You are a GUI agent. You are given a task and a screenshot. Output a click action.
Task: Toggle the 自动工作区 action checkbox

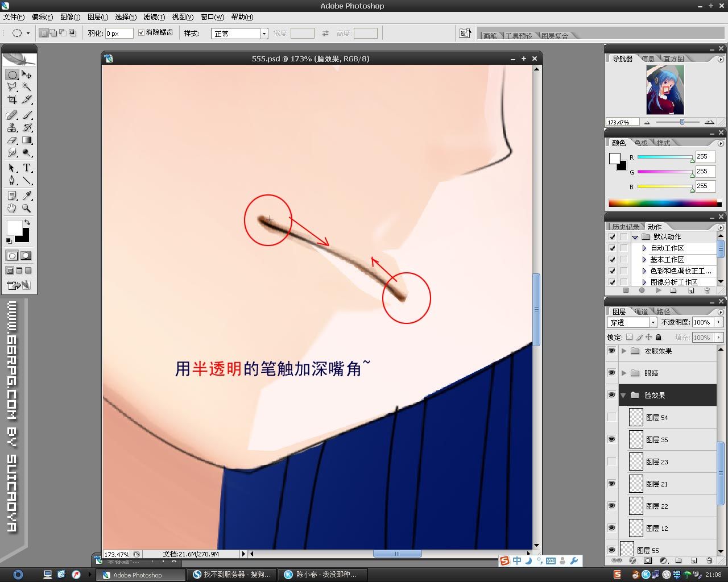click(x=612, y=248)
